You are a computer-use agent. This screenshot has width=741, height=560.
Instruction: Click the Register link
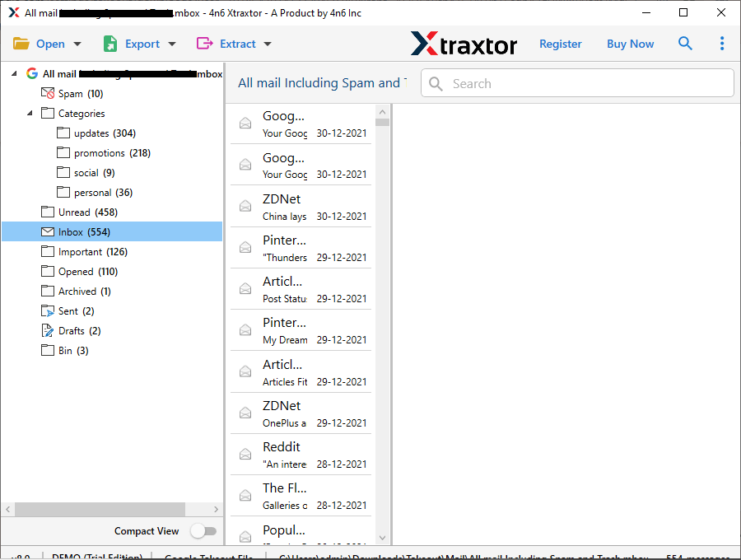point(561,43)
